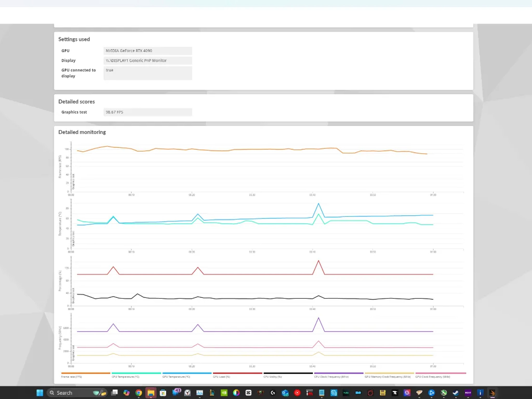
Task: Open the 3DMark app in the taskbar
Action: click(492, 393)
